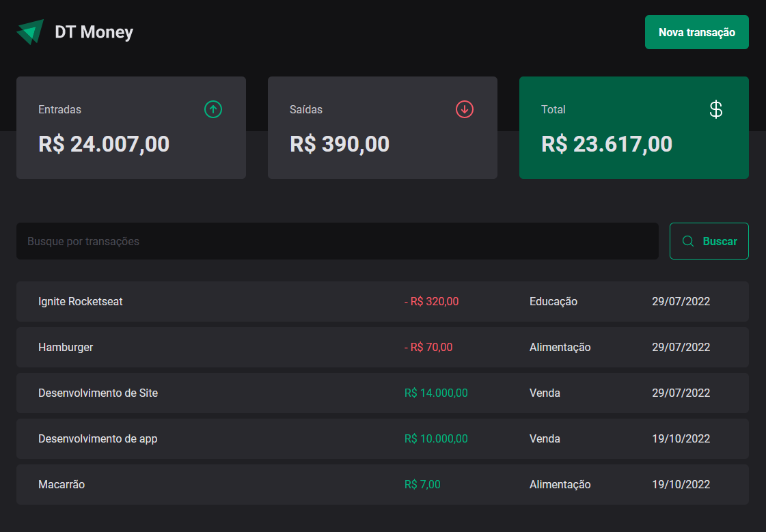Click the red arrow-down icon on Saídas card
766x532 pixels.
[x=465, y=109]
